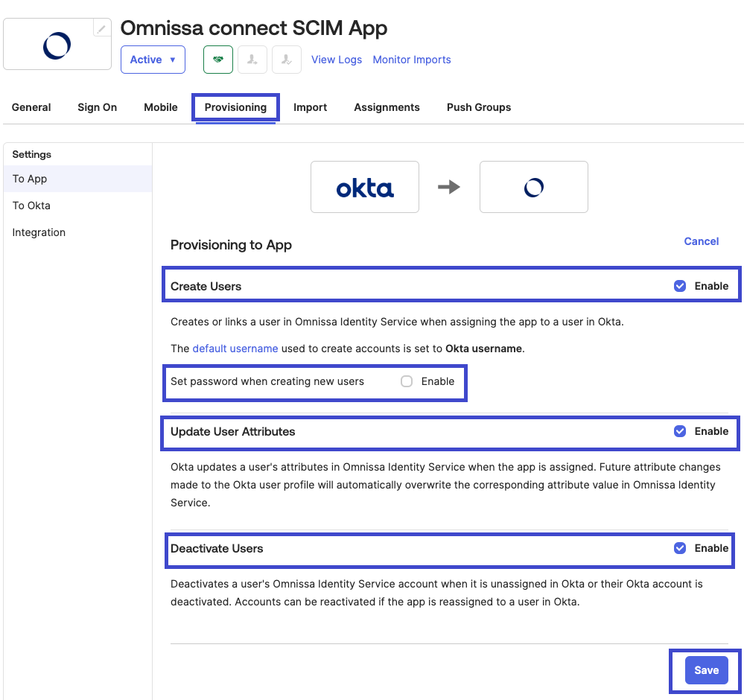Open the Assignments tab
The width and height of the screenshot is (744, 700).
(x=387, y=108)
